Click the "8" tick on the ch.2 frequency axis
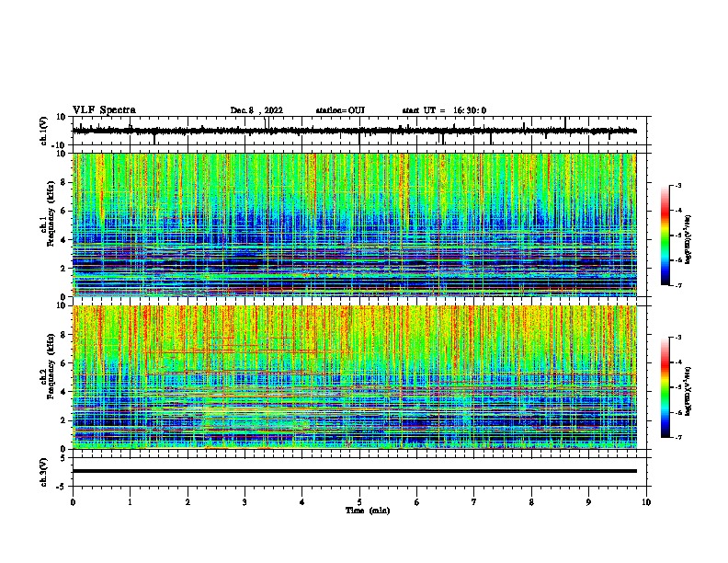The image size is (728, 563). click(64, 335)
